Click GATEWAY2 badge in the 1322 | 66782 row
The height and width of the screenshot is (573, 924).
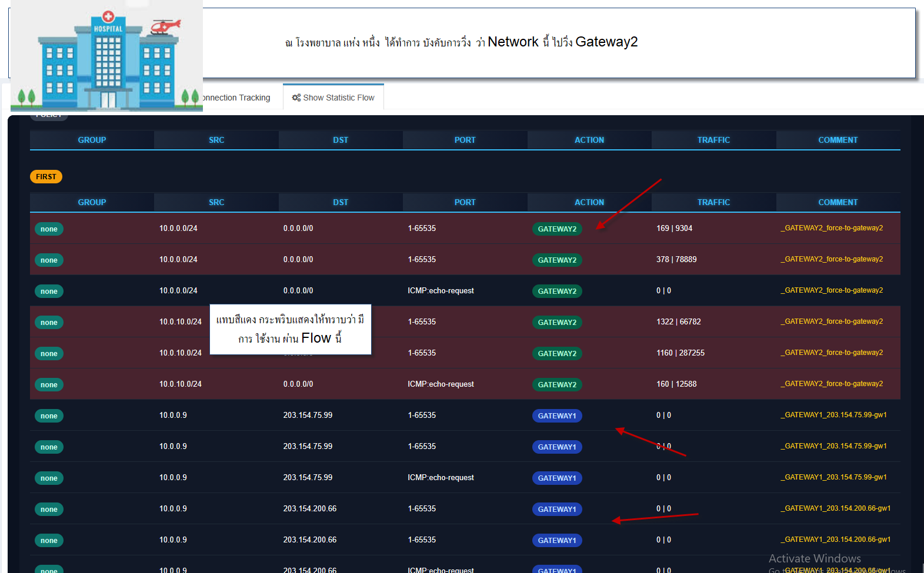[x=557, y=323]
